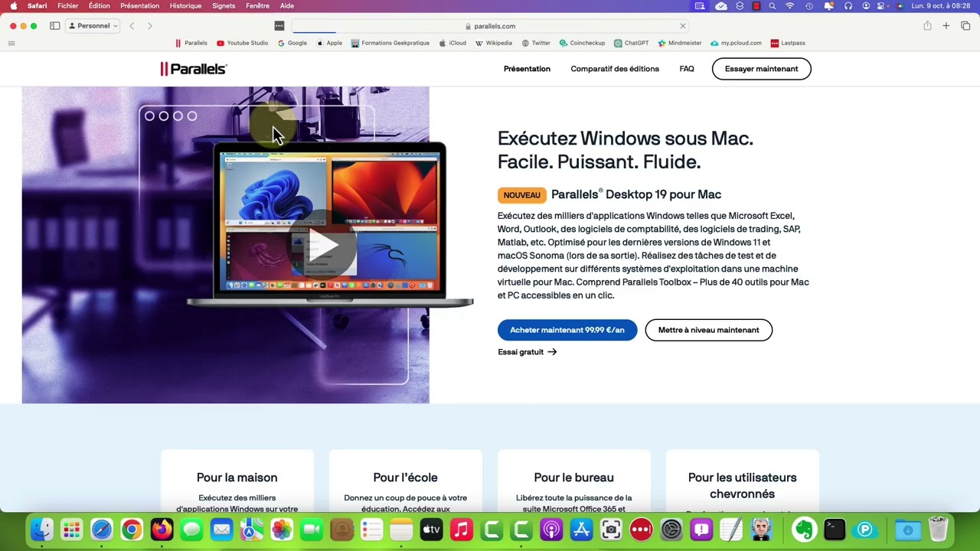Click Mettre à niveau maintenant button
The height and width of the screenshot is (551, 980).
pyautogui.click(x=708, y=330)
